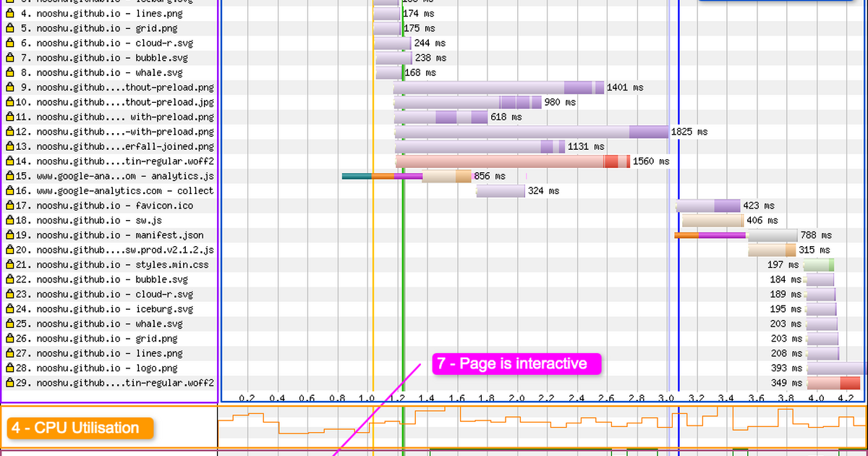
Task: Click the 1825 ms waterfall bar on row 12
Action: (532, 132)
